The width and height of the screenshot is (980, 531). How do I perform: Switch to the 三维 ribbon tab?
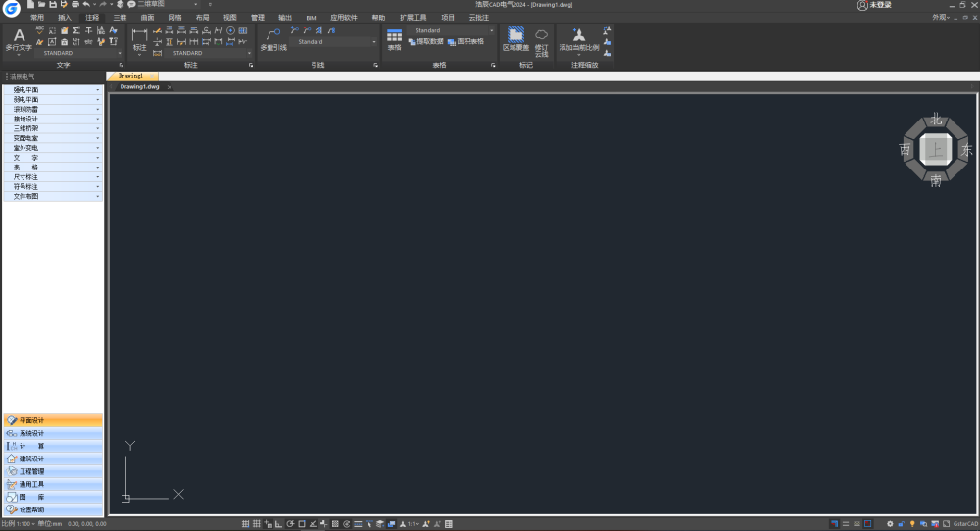[x=120, y=18]
